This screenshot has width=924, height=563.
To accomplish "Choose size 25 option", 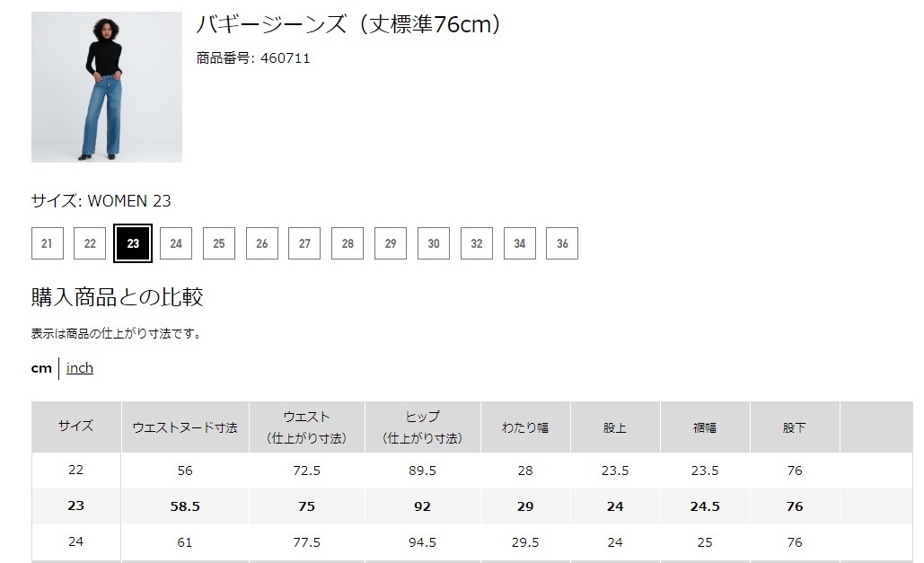I will [x=219, y=243].
